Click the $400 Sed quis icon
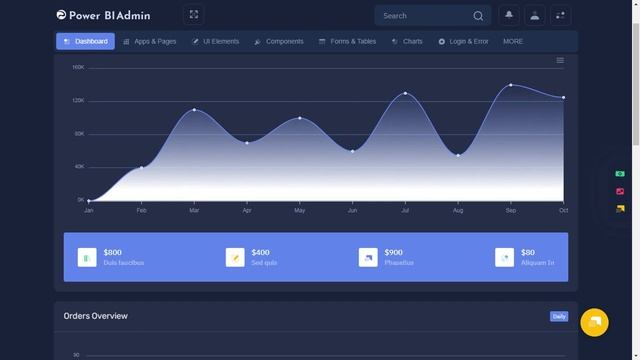Viewport: 640px width, 360px height. (x=235, y=258)
